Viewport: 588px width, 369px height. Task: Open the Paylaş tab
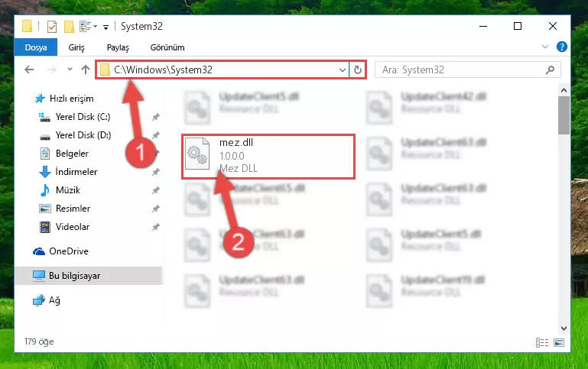(x=118, y=47)
